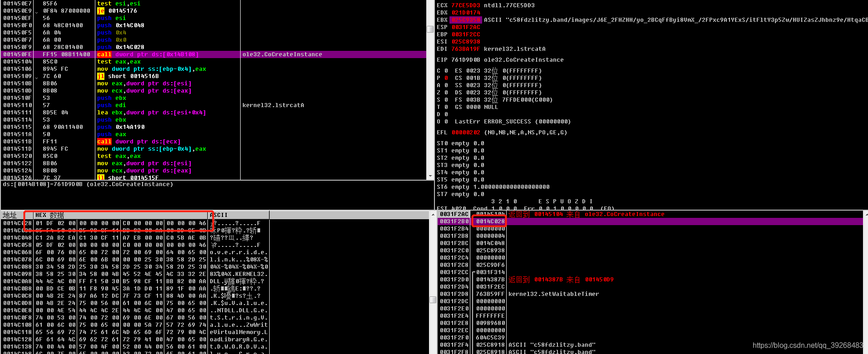Select push 0x14C048 at address 001450F0
Viewport: 868px width, 354px height.
coord(121,25)
